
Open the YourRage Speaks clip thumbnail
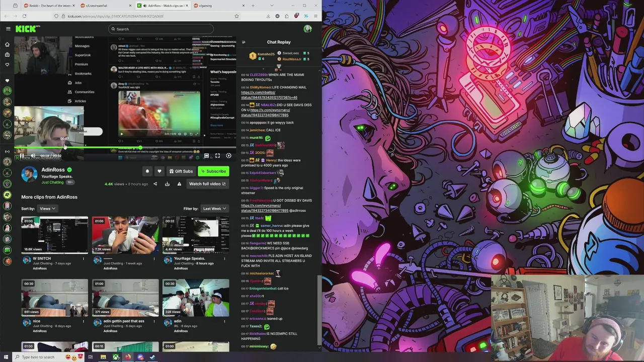tap(196, 235)
